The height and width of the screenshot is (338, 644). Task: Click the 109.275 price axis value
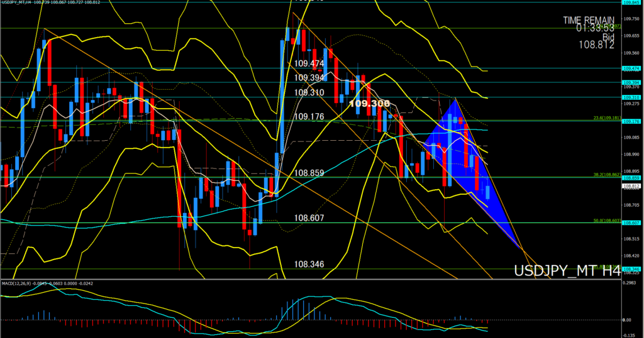[631, 104]
